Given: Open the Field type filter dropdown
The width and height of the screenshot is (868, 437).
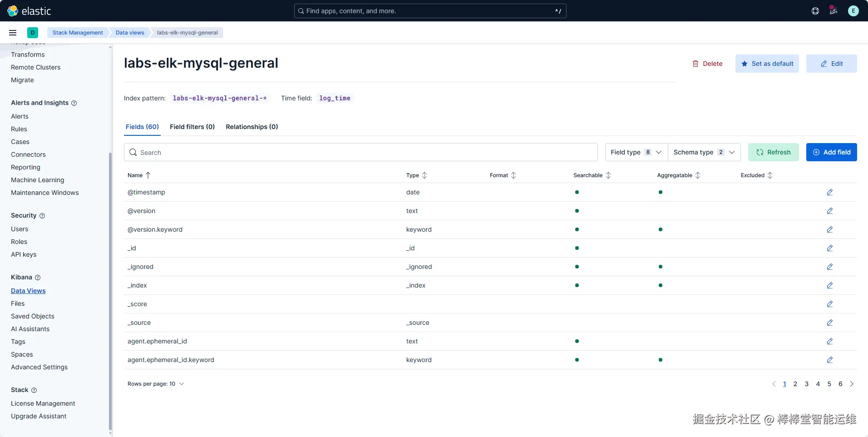Looking at the screenshot, I should click(x=636, y=152).
